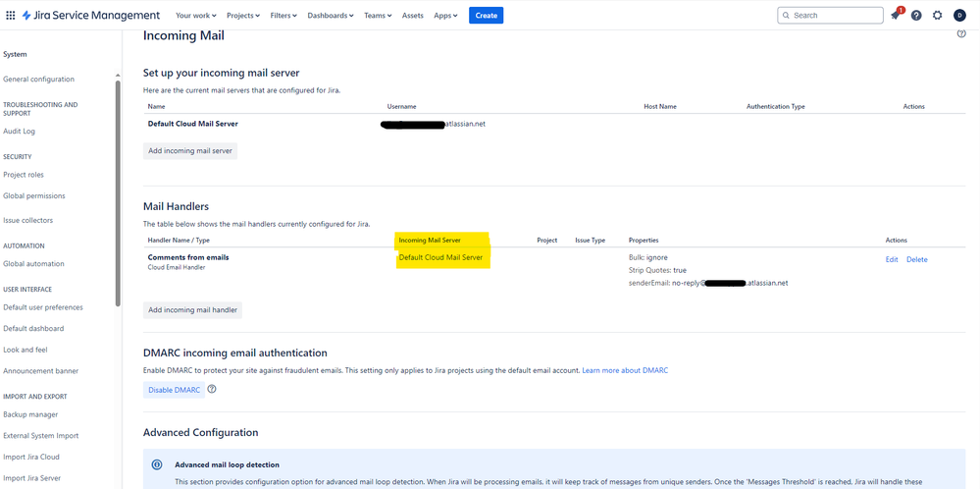Open Look and feel in sidebar
The width and height of the screenshot is (980, 489).
[x=25, y=351]
